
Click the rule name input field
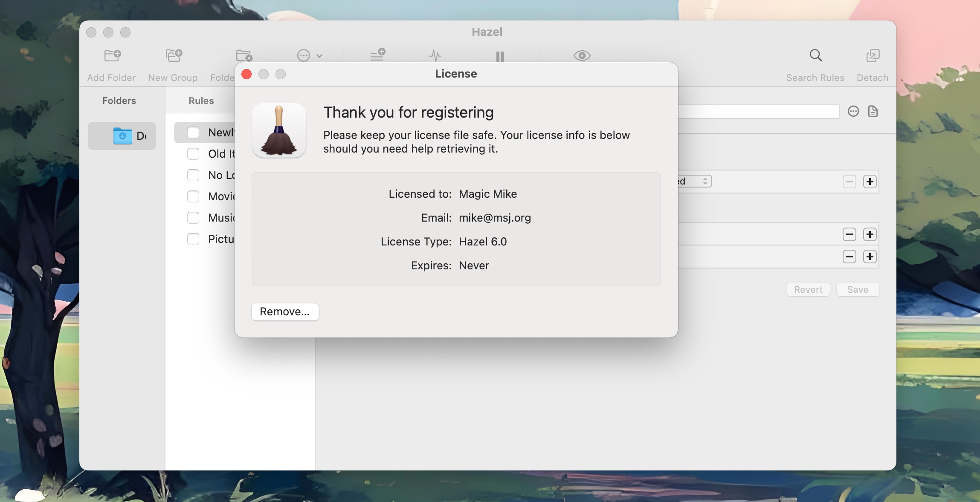[x=759, y=112]
